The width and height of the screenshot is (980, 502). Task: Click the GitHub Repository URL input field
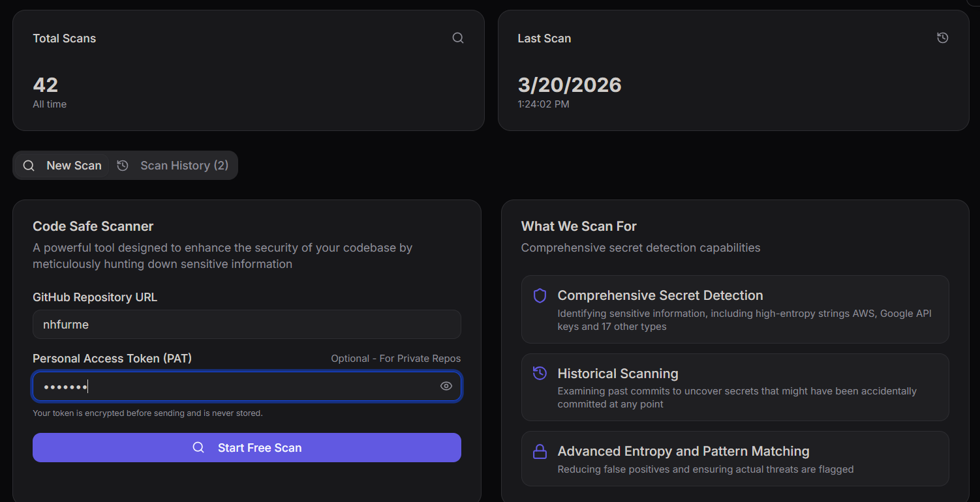point(247,324)
